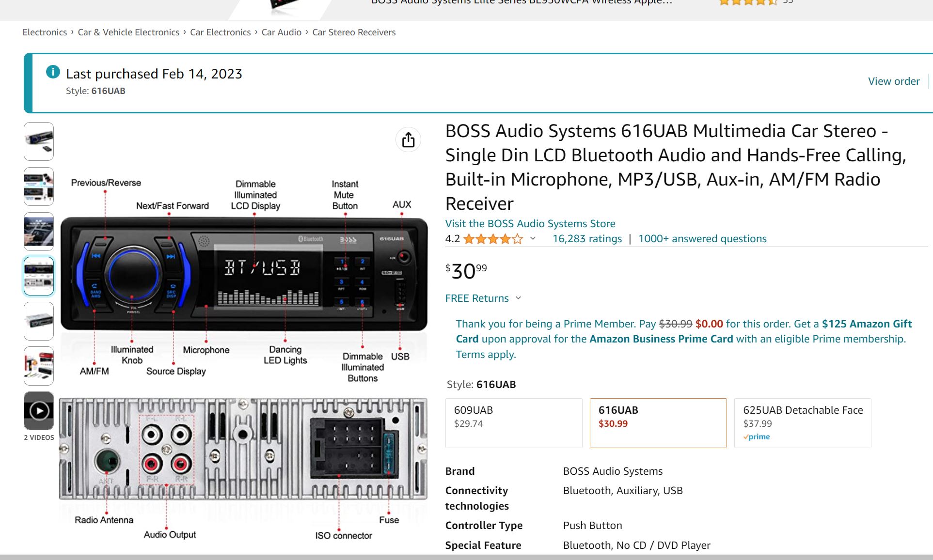
Task: Visit the BOSS Audio Systems Store
Action: 530,223
